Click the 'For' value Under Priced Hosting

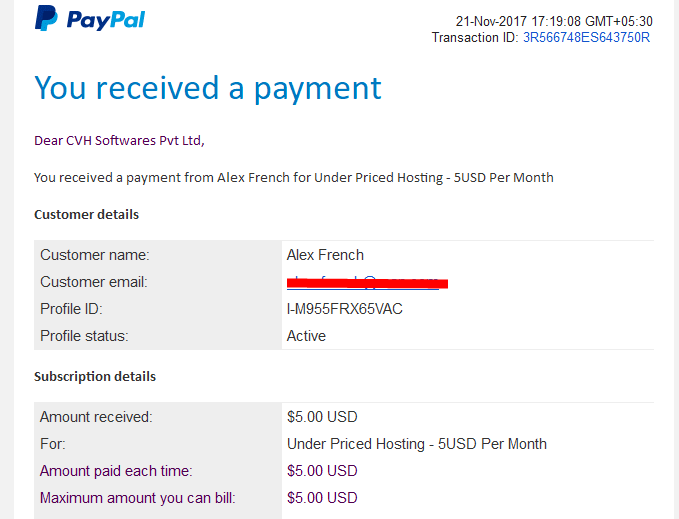417,444
